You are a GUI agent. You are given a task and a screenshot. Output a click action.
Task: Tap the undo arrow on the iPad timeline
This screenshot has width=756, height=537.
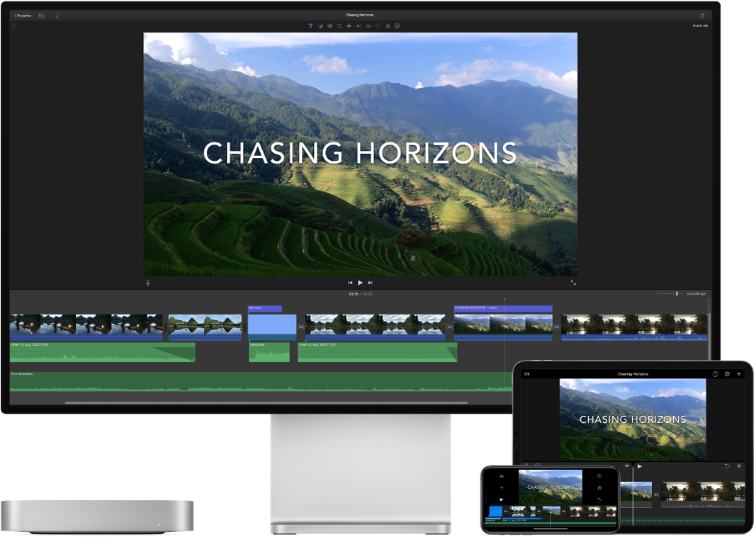pyautogui.click(x=727, y=466)
